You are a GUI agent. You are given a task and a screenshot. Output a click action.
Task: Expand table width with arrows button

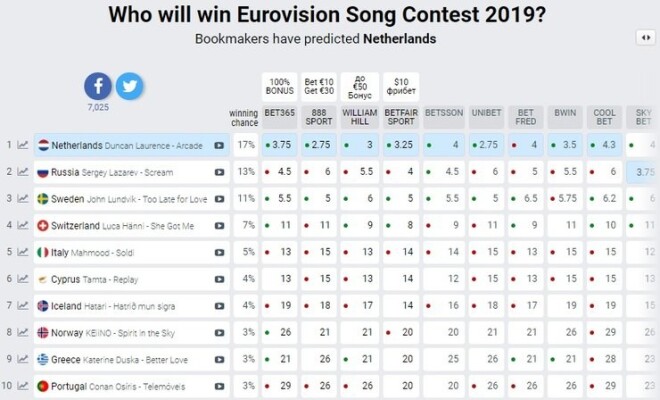click(x=645, y=37)
